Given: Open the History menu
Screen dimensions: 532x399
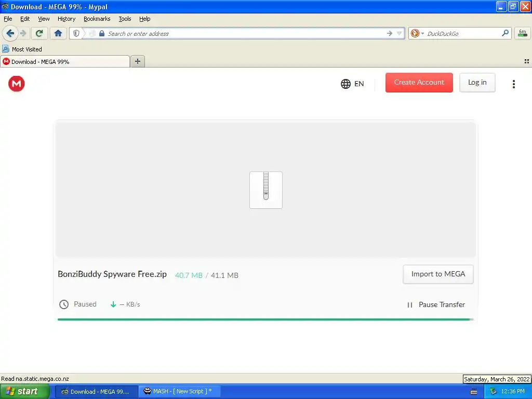Looking at the screenshot, I should [66, 19].
